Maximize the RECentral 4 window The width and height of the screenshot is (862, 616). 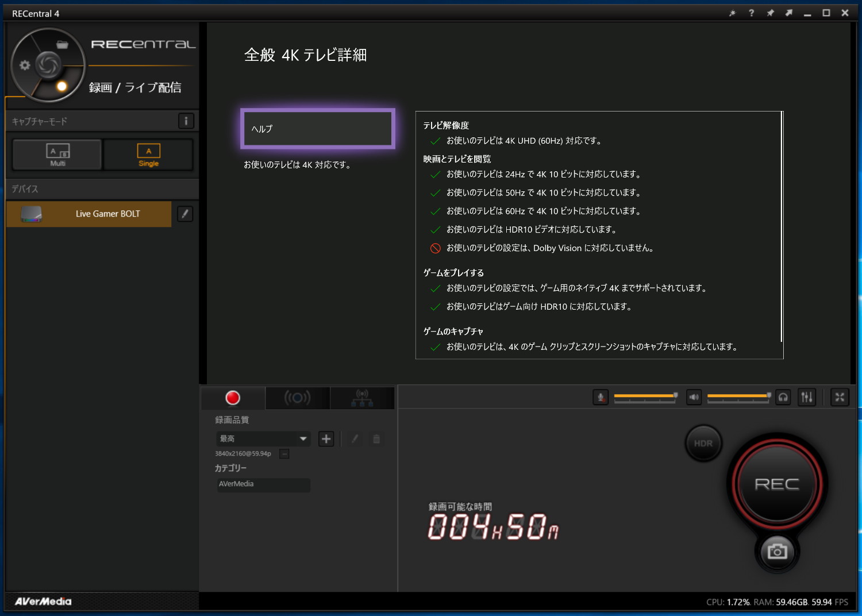click(x=826, y=13)
